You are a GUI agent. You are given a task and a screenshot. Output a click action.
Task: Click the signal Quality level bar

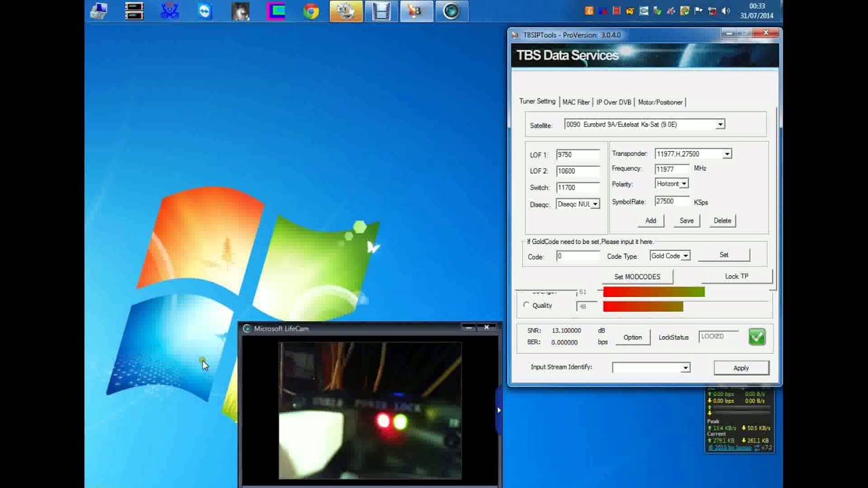(643, 306)
